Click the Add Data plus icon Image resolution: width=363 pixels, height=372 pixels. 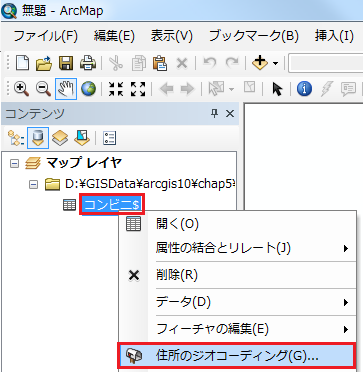(x=260, y=62)
